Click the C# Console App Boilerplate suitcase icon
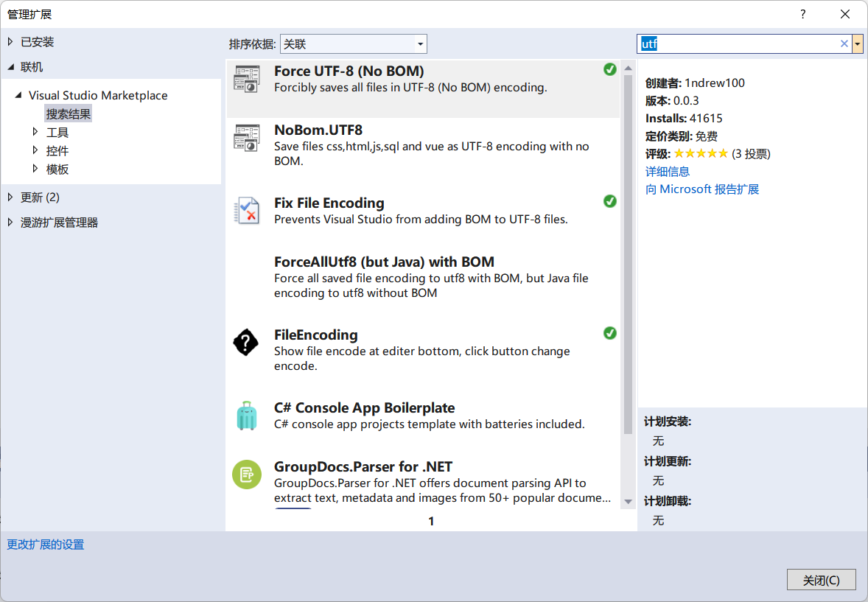868x602 pixels. (246, 416)
